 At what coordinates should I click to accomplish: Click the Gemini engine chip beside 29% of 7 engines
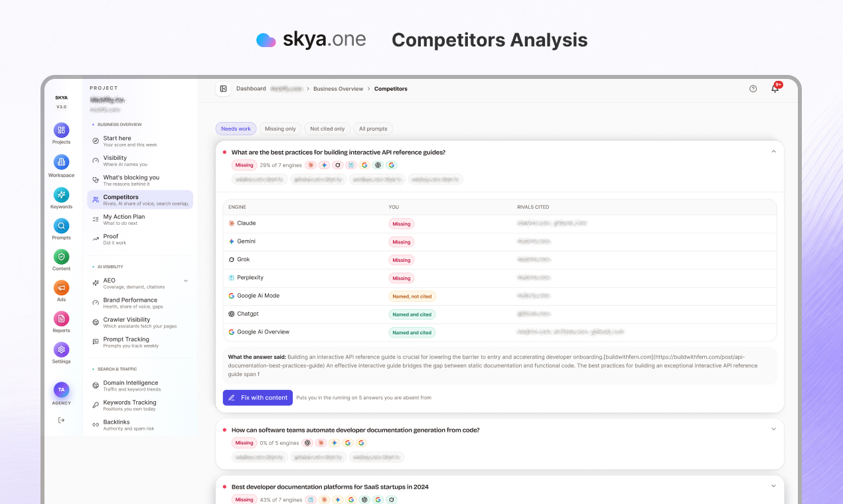[x=324, y=165]
